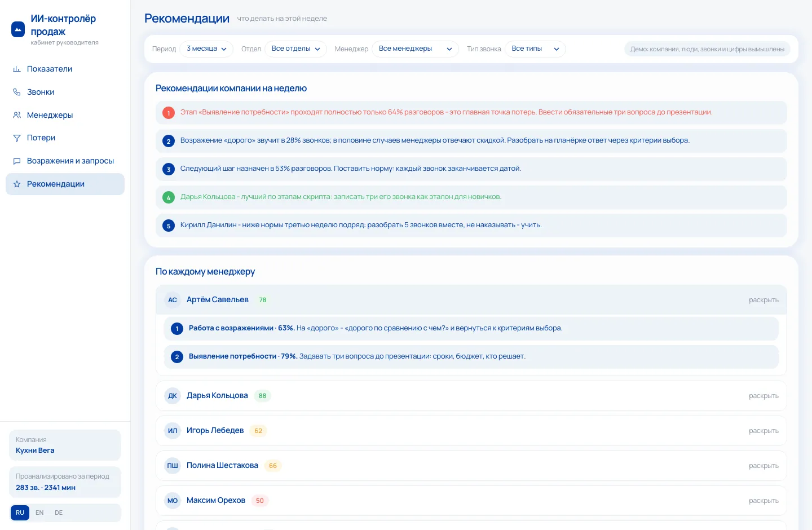Screen dimensions: 812x530
Task: Click the 283 зв. · 2341 мин summary card
Action: (x=65, y=482)
